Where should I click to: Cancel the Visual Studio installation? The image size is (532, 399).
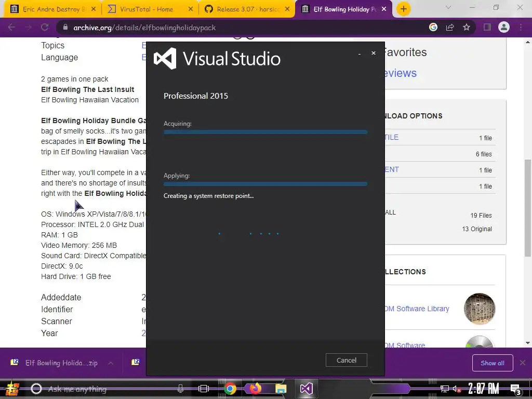pyautogui.click(x=346, y=360)
